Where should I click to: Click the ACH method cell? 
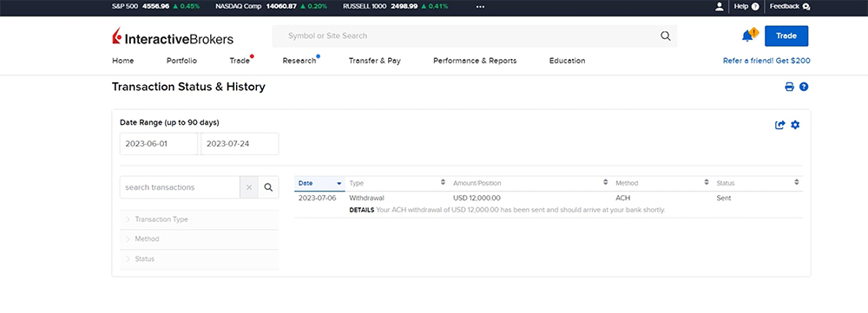click(622, 198)
